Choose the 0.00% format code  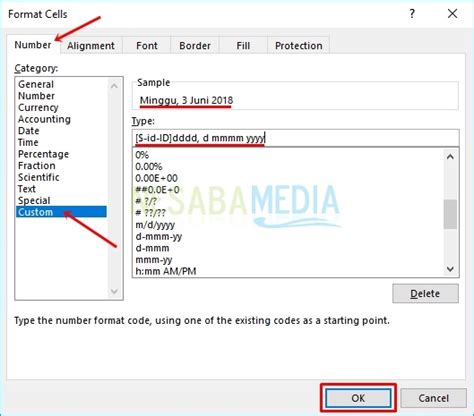pyautogui.click(x=288, y=167)
